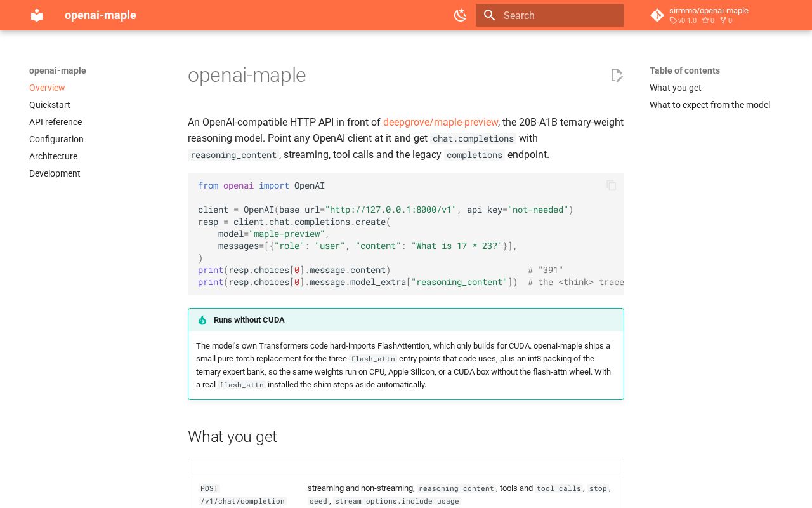Click the Table of contents label
This screenshot has height=508, width=812.
[x=684, y=70]
